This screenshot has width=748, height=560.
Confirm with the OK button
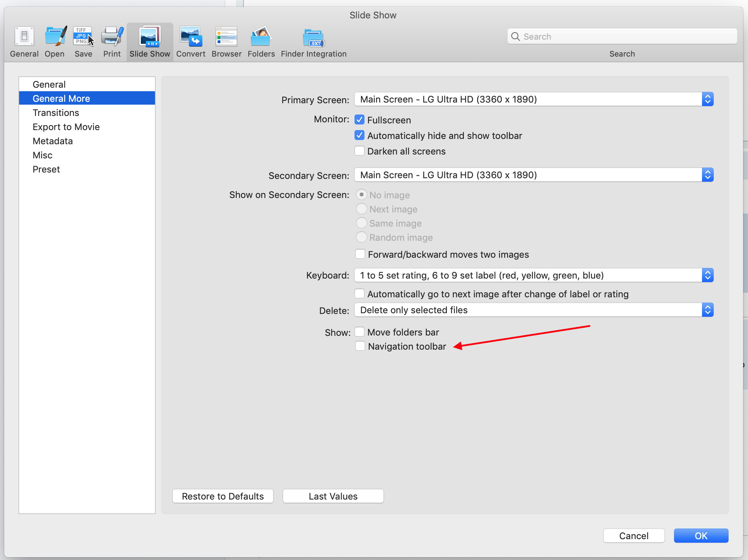(701, 536)
